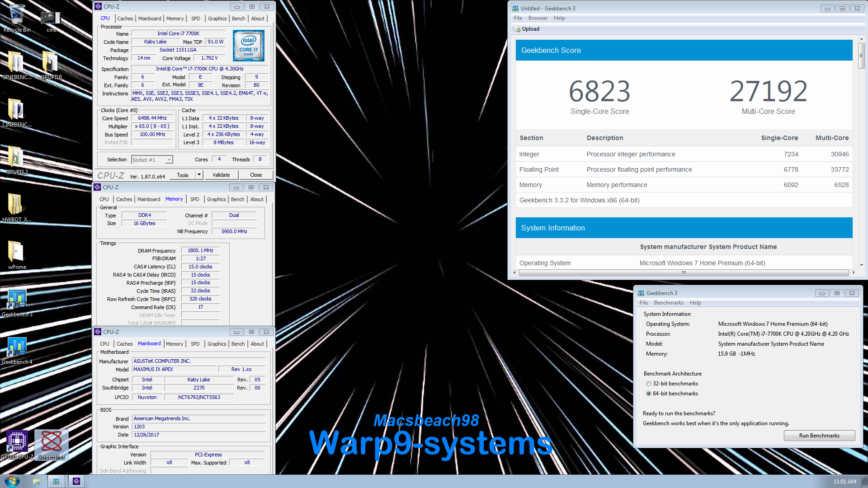Open Help menu in small Geekbench 3 window

pyautogui.click(x=695, y=303)
